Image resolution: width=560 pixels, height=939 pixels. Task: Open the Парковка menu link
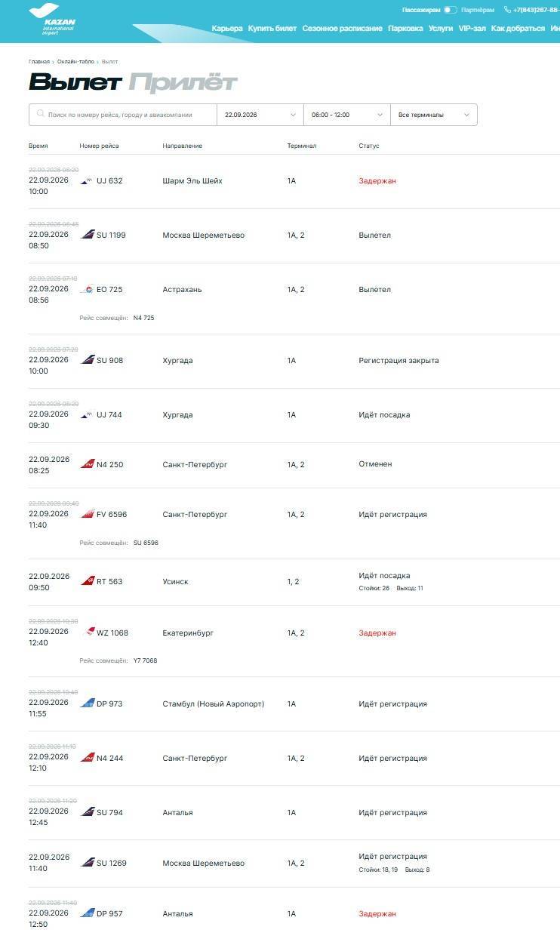[405, 29]
